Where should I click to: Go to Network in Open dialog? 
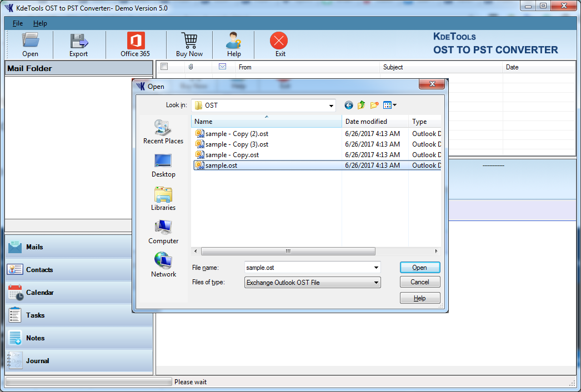pyautogui.click(x=163, y=265)
